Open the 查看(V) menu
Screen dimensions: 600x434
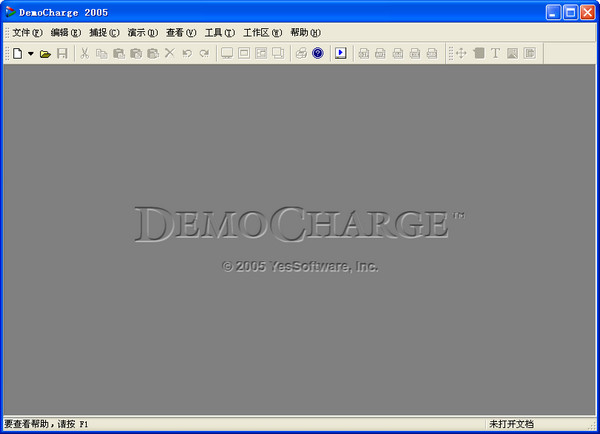tap(181, 33)
